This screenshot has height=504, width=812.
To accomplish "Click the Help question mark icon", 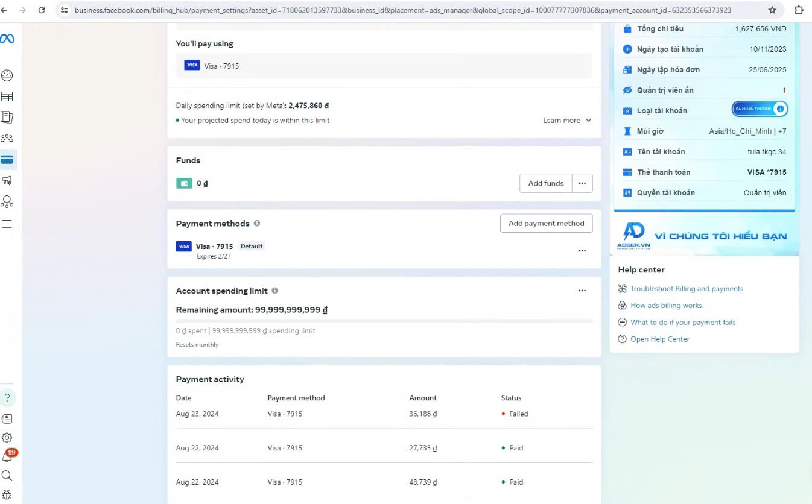I will 7,397.
